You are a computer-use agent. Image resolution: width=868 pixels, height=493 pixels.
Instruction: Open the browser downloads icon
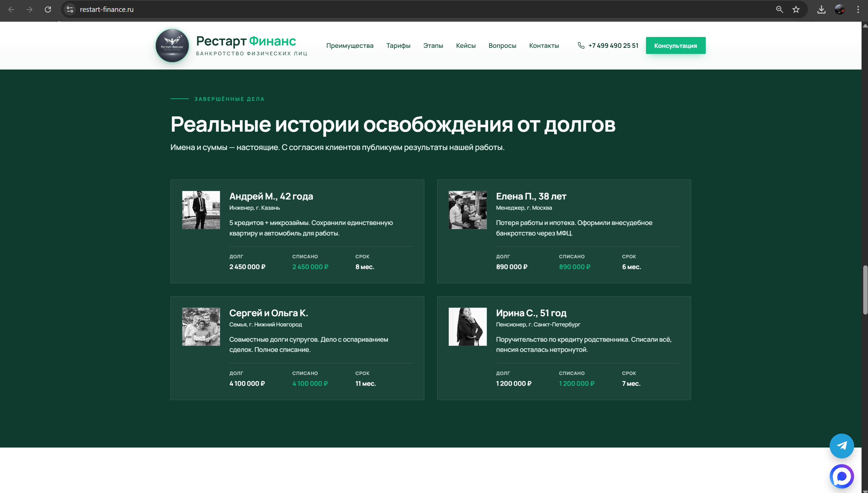(x=821, y=10)
